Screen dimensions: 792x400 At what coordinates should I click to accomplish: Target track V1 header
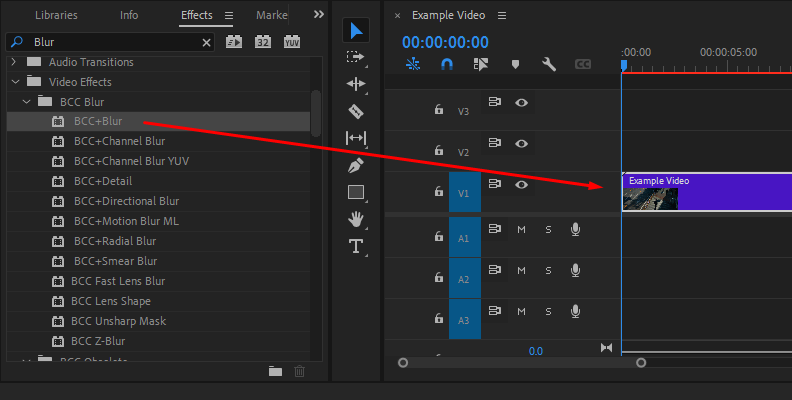pos(465,192)
